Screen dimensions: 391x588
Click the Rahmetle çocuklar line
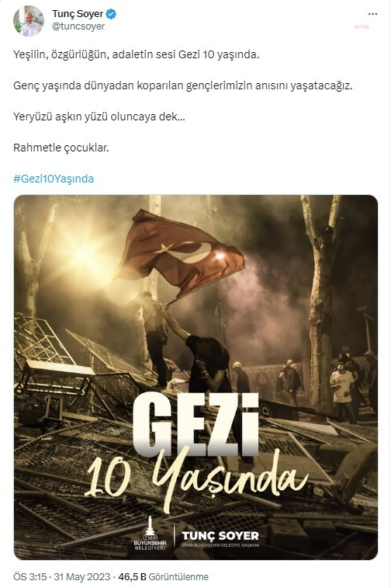61,148
